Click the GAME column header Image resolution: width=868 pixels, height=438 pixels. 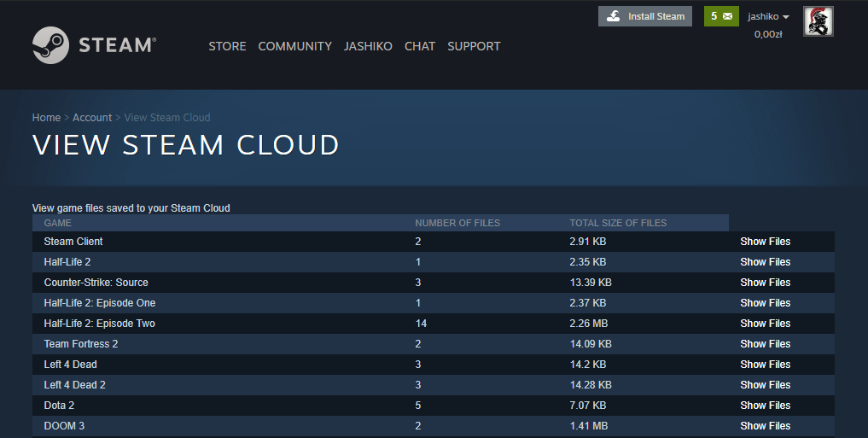[57, 223]
